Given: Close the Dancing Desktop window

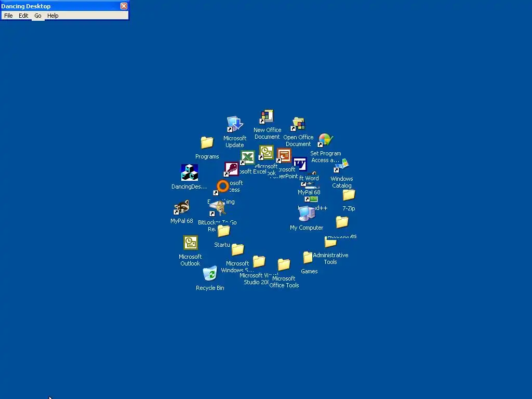Looking at the screenshot, I should tap(124, 6).
